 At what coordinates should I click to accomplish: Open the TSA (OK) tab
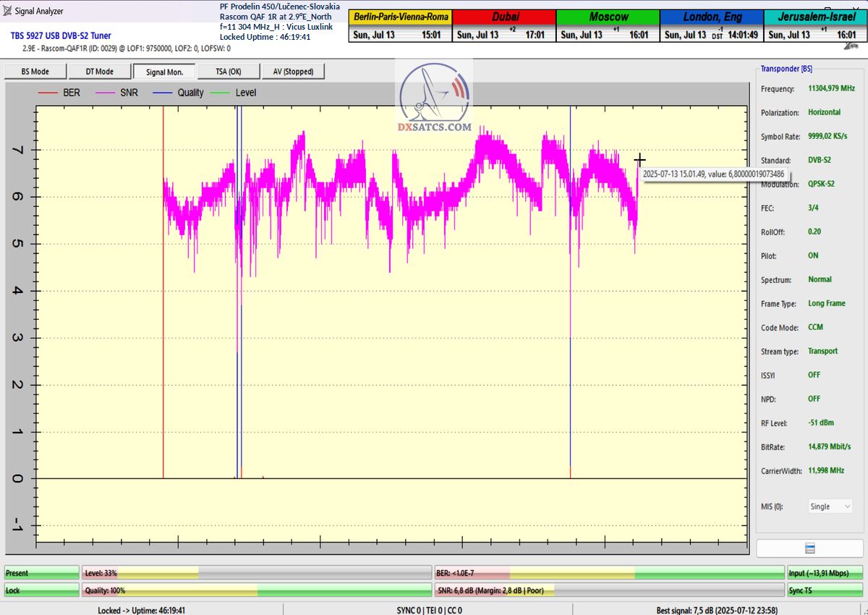[228, 71]
